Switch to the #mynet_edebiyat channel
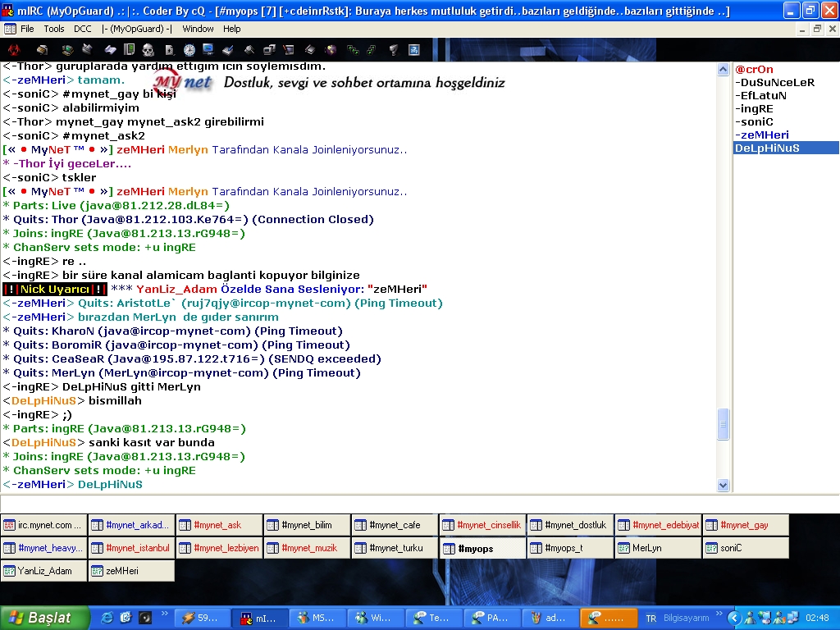This screenshot has width=840, height=630. coord(659,525)
